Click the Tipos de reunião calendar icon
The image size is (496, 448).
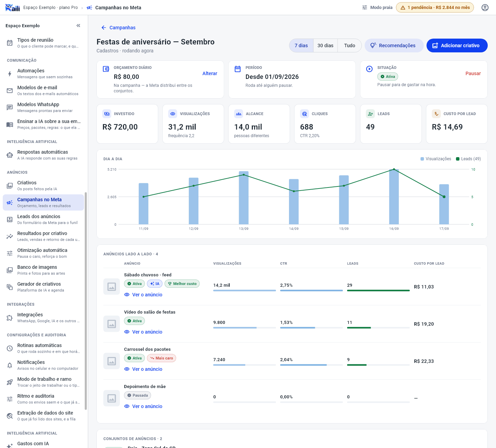[x=10, y=43]
